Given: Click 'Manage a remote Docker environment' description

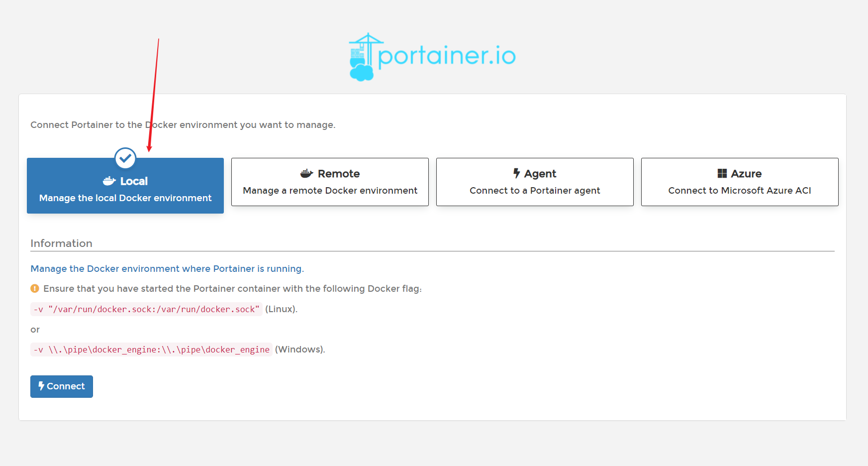Looking at the screenshot, I should tap(330, 191).
